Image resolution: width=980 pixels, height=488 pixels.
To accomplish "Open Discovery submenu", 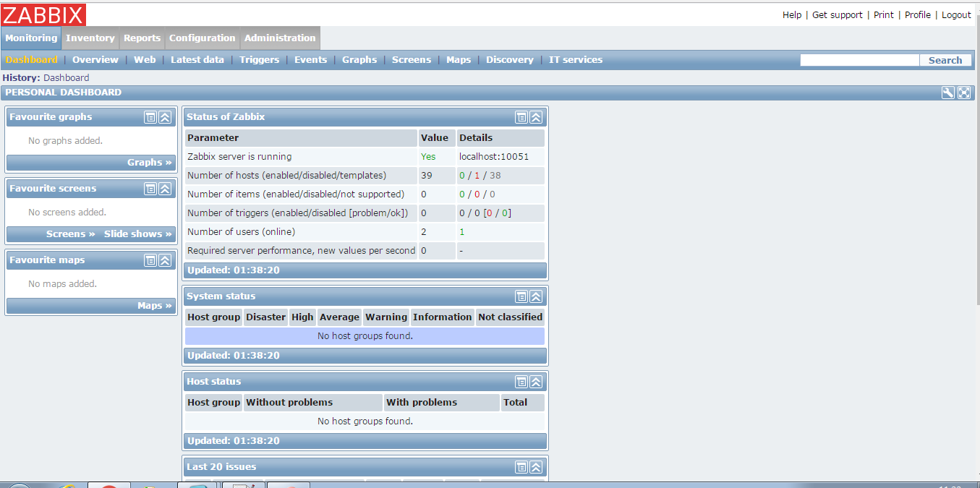I will pos(510,60).
